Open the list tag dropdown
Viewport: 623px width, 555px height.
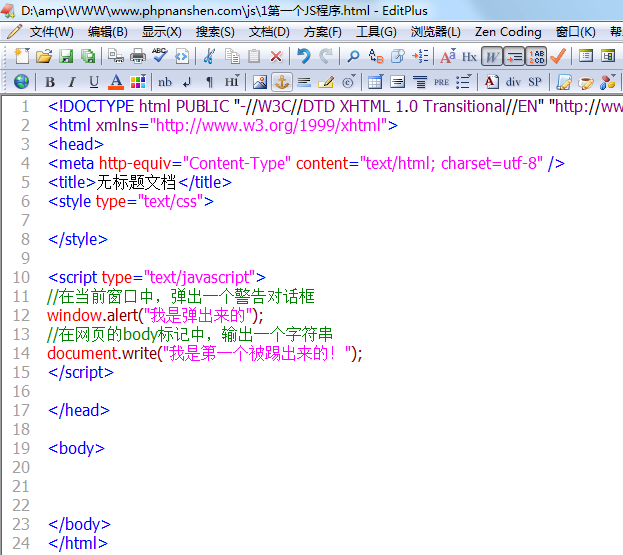click(464, 82)
